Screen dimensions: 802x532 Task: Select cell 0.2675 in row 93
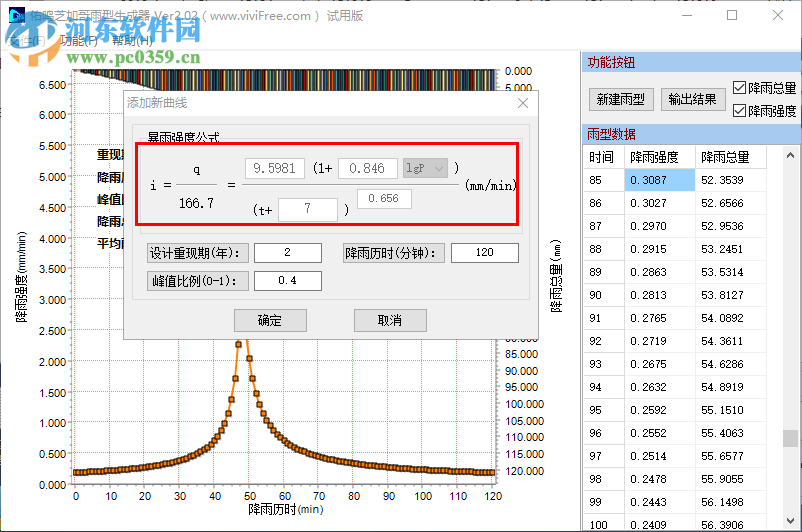pos(659,364)
